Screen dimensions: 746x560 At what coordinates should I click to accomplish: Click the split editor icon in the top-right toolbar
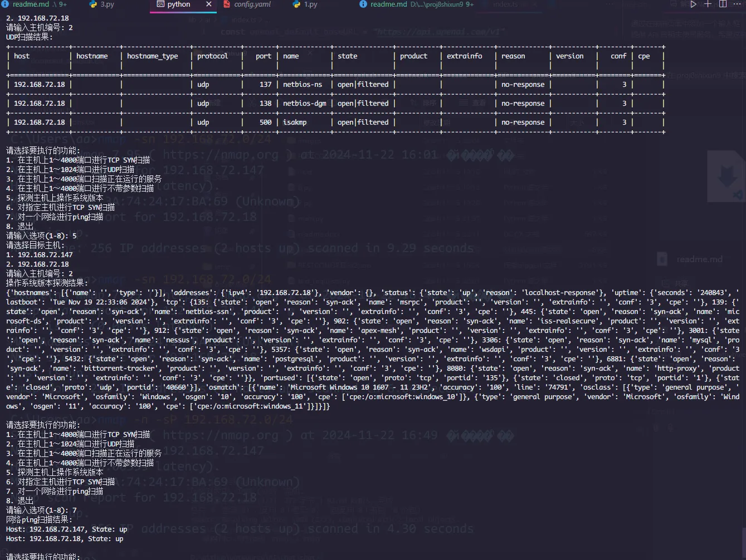(x=723, y=4)
